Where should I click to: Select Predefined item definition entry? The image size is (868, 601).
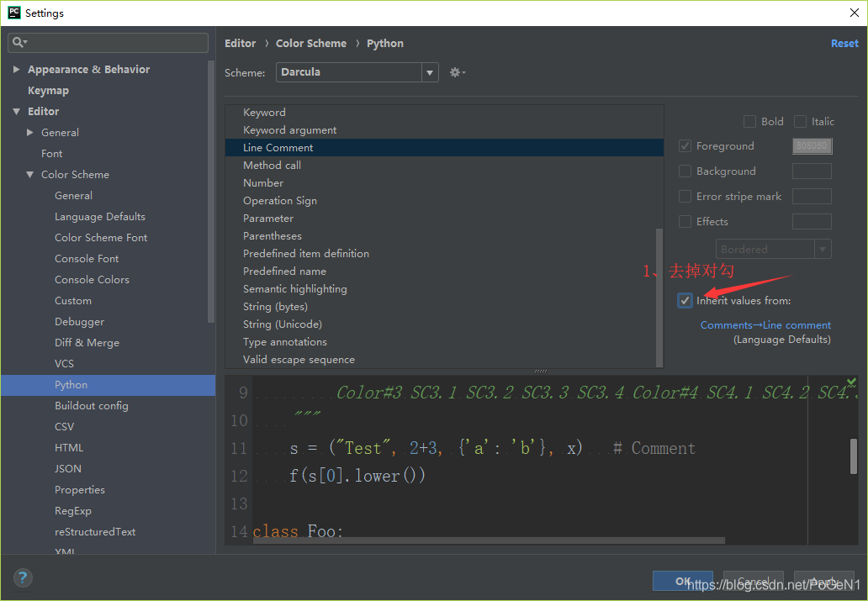pos(305,254)
